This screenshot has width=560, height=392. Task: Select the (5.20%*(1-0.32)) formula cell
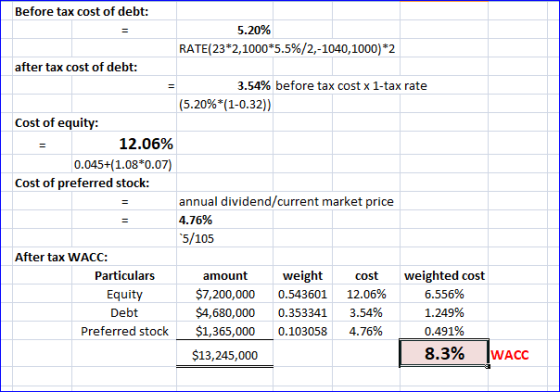click(x=225, y=105)
